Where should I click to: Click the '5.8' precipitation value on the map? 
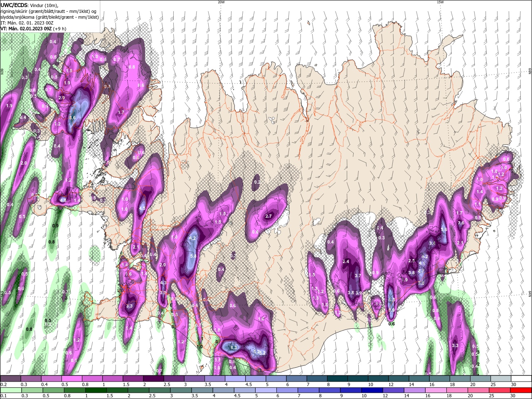pyautogui.click(x=193, y=256)
